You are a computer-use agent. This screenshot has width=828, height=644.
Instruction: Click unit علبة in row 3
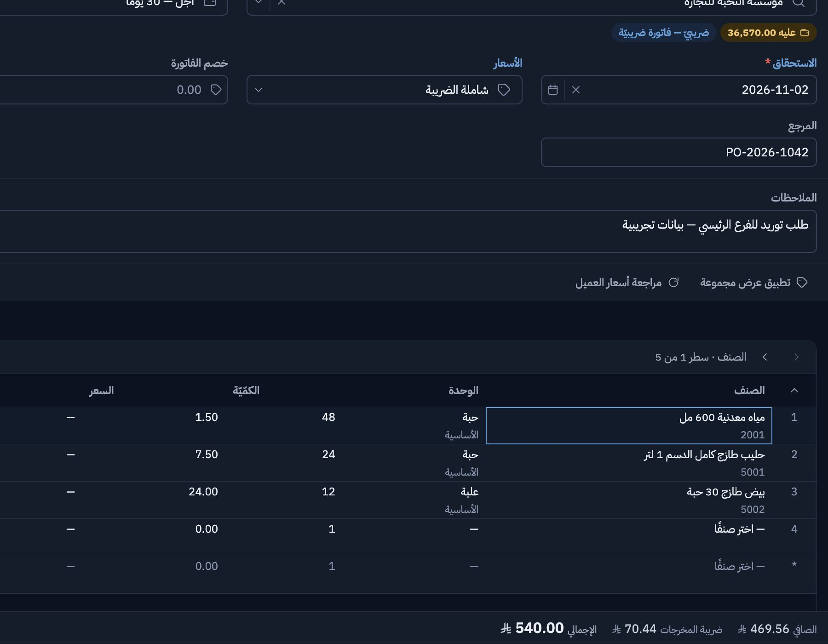(470, 492)
